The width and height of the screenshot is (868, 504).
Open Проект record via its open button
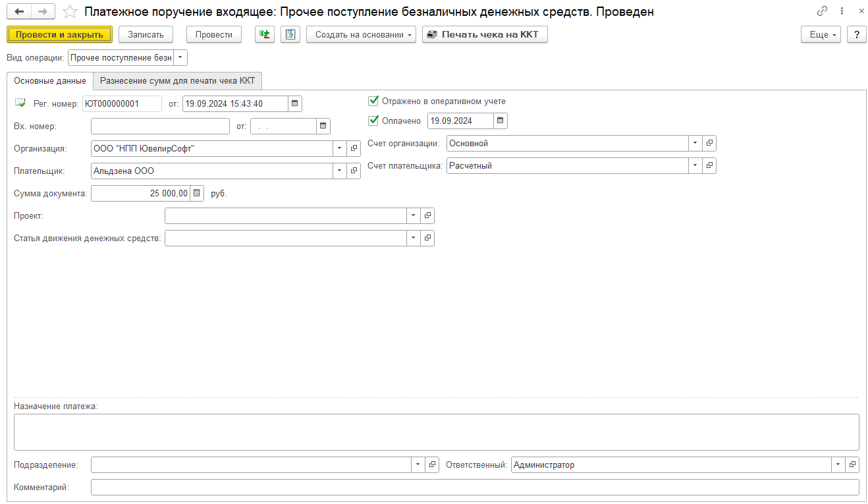427,215
